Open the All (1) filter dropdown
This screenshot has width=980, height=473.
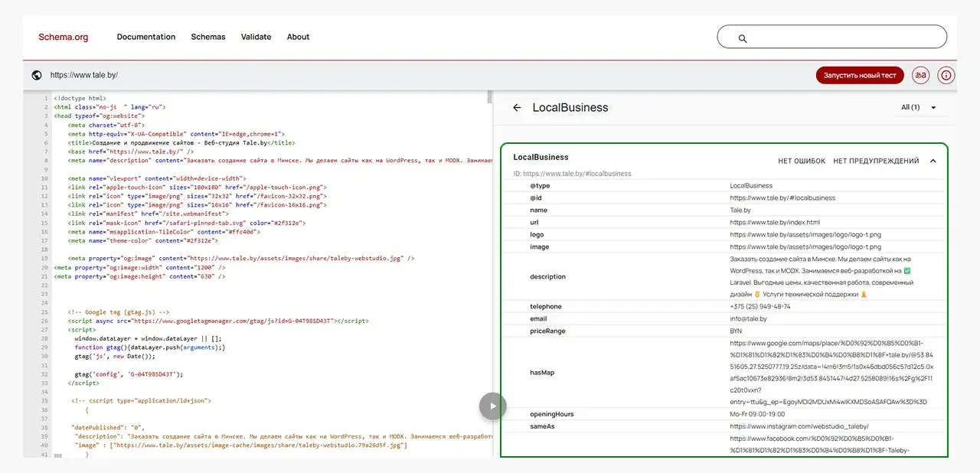(x=920, y=107)
